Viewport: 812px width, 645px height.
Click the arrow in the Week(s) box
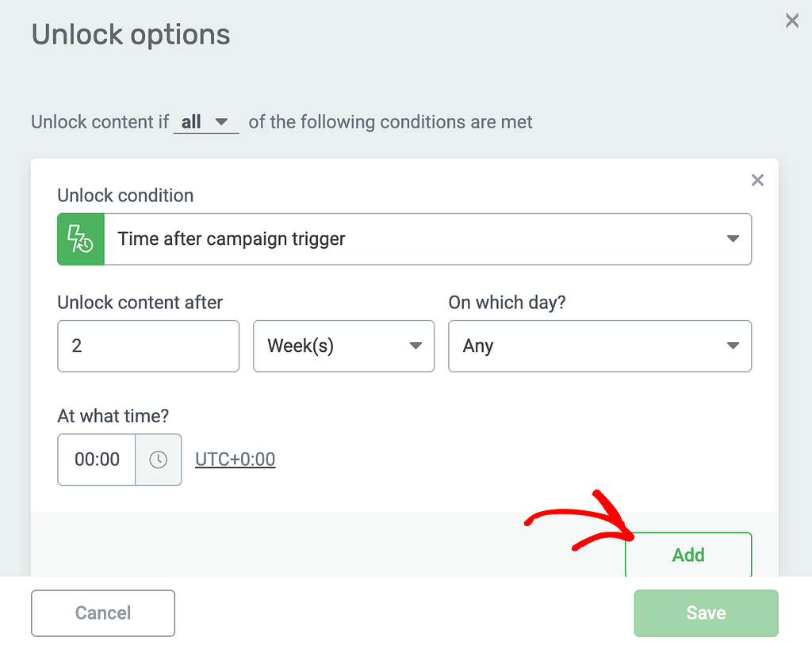coord(416,345)
